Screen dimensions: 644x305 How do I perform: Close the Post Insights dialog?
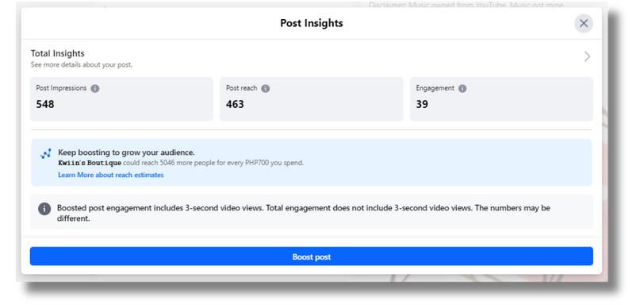(584, 23)
